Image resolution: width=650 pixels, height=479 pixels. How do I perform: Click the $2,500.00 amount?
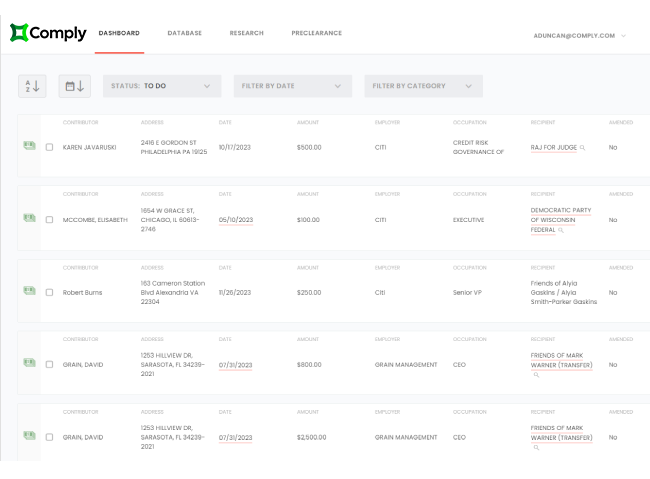pos(311,437)
